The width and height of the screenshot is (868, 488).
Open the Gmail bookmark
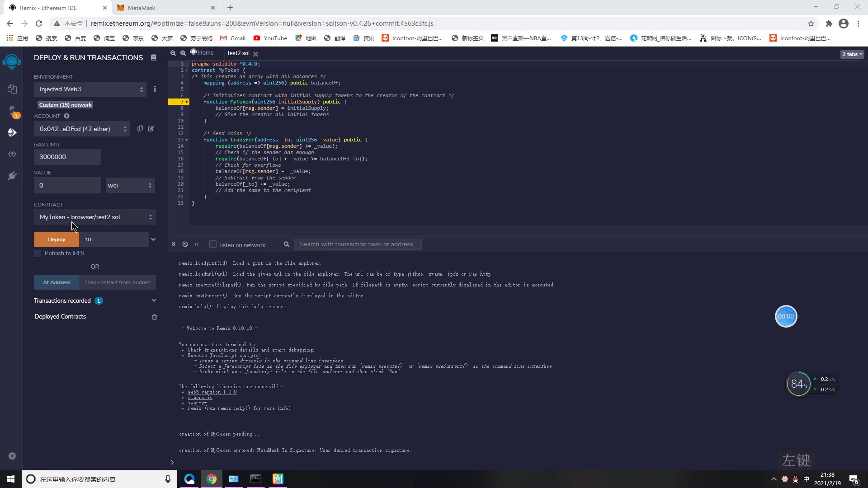(x=233, y=38)
